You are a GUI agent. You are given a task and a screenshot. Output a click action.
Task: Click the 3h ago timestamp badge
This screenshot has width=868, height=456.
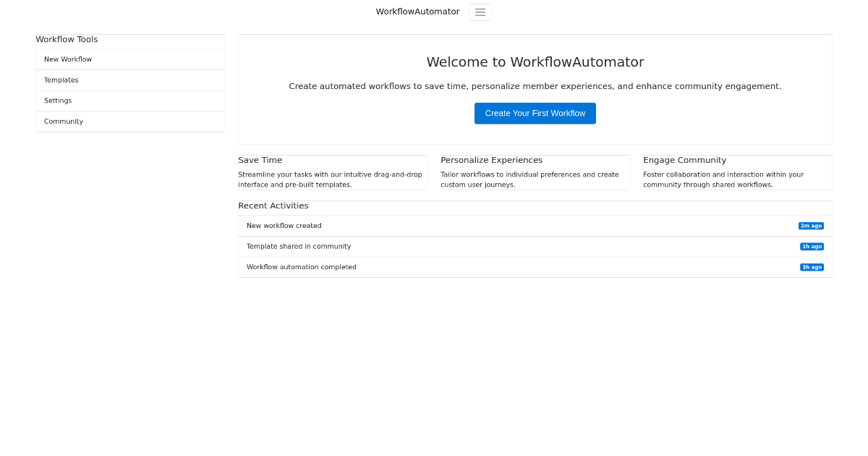811,267
